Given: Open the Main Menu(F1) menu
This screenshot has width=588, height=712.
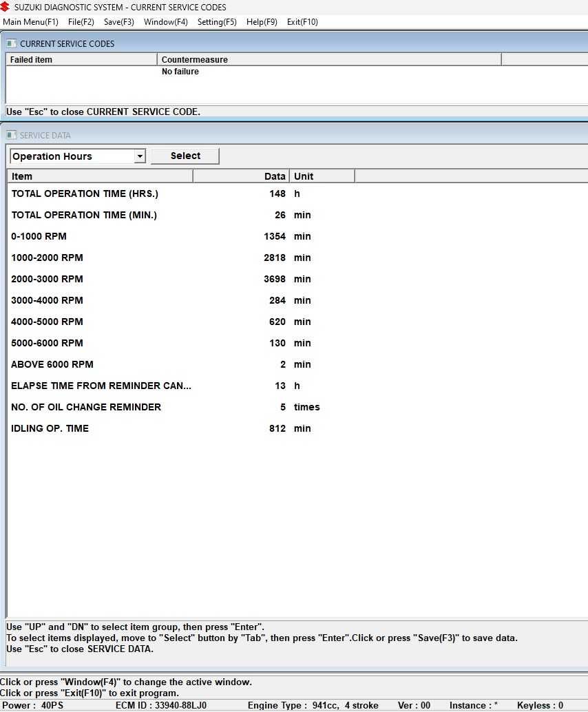Looking at the screenshot, I should coord(30,22).
